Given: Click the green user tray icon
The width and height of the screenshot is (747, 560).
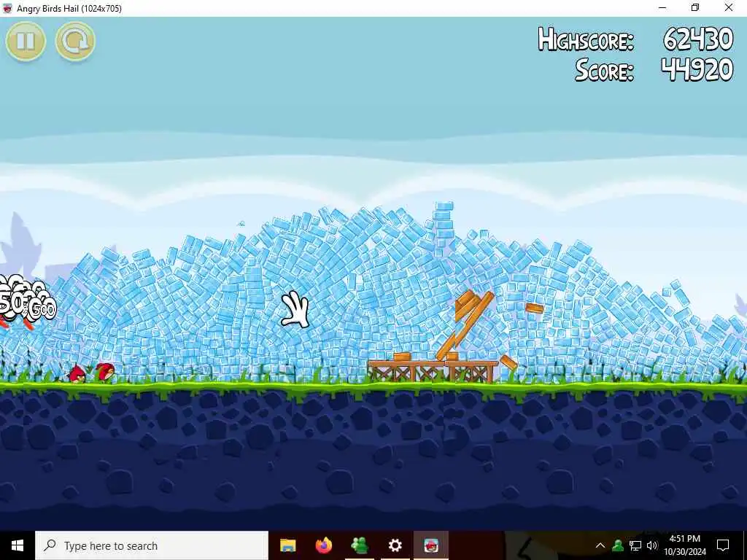Looking at the screenshot, I should tap(618, 545).
